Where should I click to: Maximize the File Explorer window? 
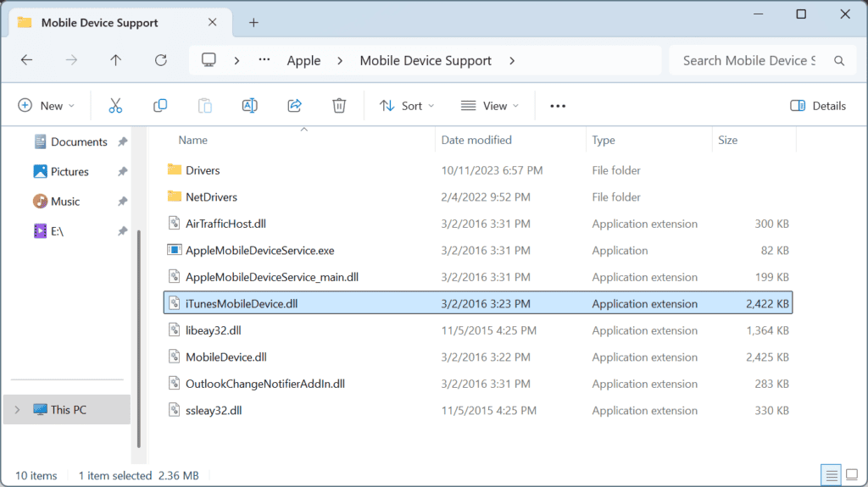tap(801, 14)
